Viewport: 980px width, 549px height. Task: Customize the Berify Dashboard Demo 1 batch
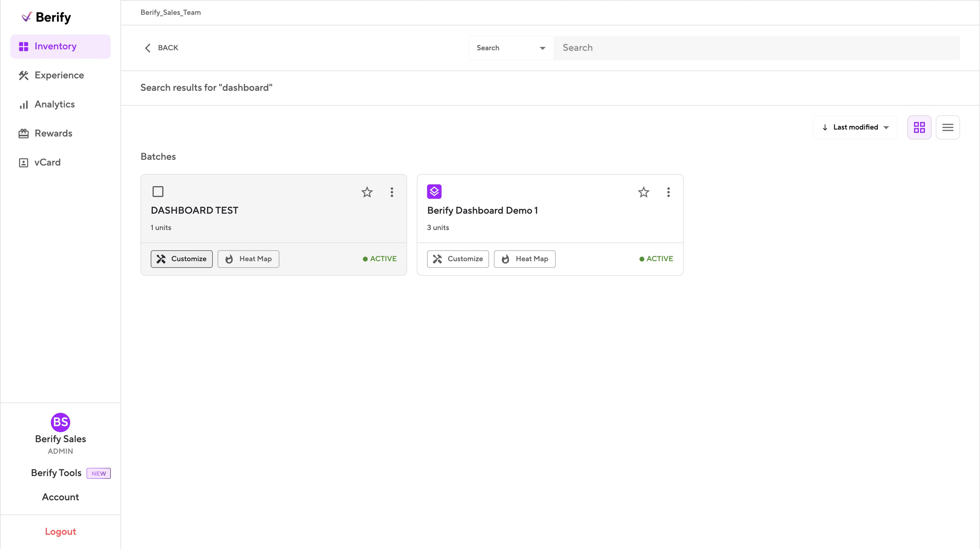(x=458, y=259)
